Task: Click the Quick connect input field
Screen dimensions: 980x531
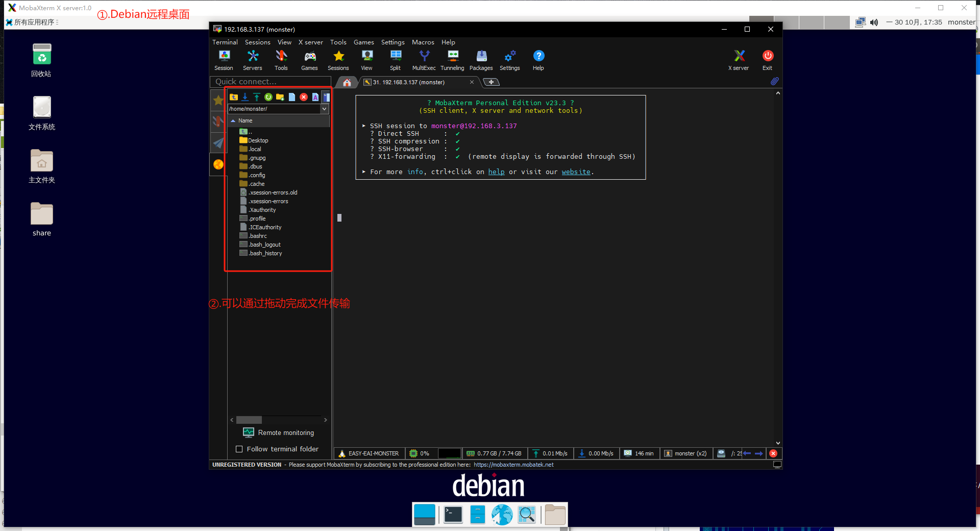Action: click(x=271, y=82)
